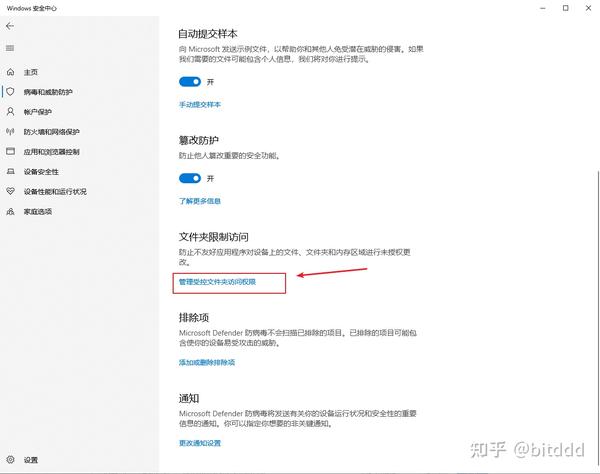Open the hamburger navigation menu icon
600x474 pixels.
pyautogui.click(x=10, y=48)
